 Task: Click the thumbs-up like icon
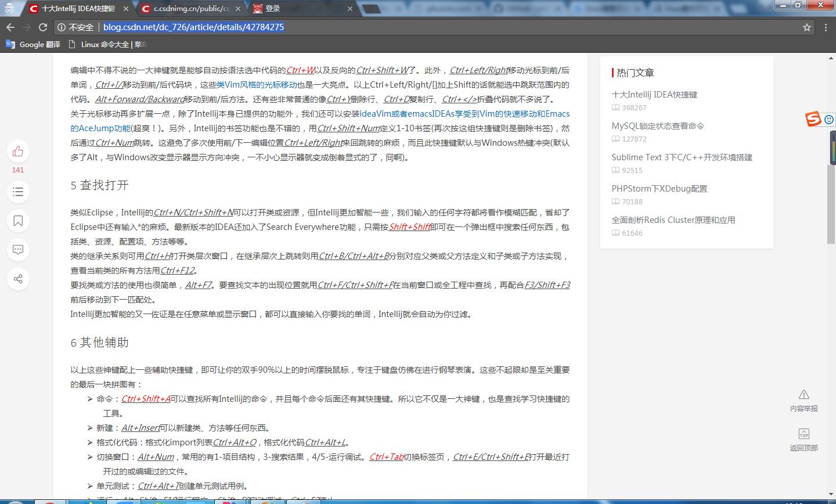point(18,152)
